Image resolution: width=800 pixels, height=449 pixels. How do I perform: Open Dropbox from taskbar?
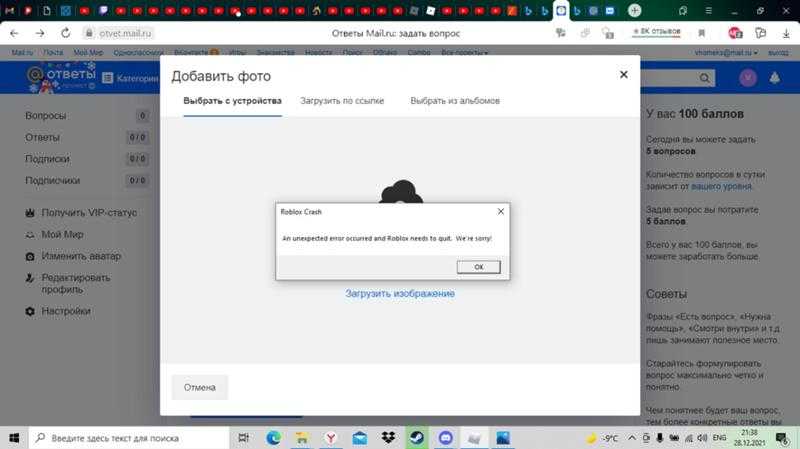pos(388,438)
